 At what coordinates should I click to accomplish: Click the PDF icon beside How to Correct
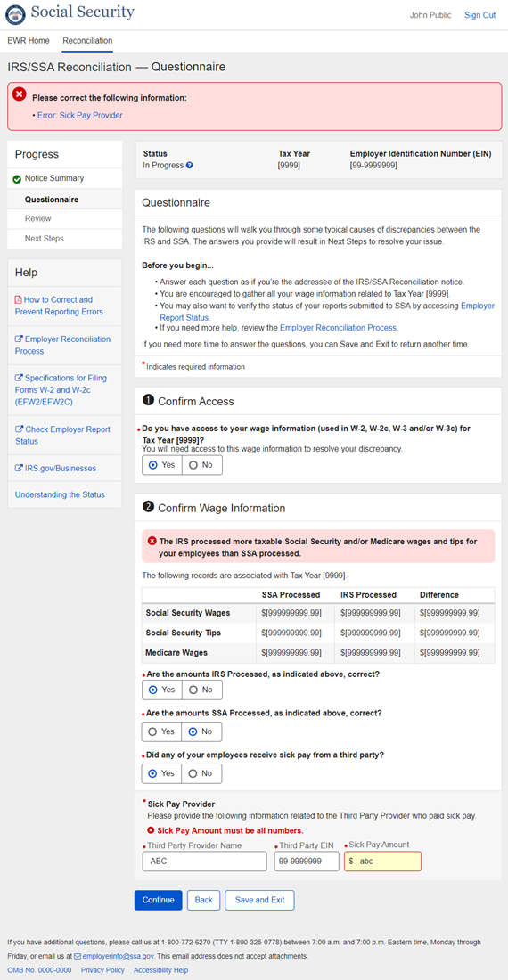coord(18,299)
